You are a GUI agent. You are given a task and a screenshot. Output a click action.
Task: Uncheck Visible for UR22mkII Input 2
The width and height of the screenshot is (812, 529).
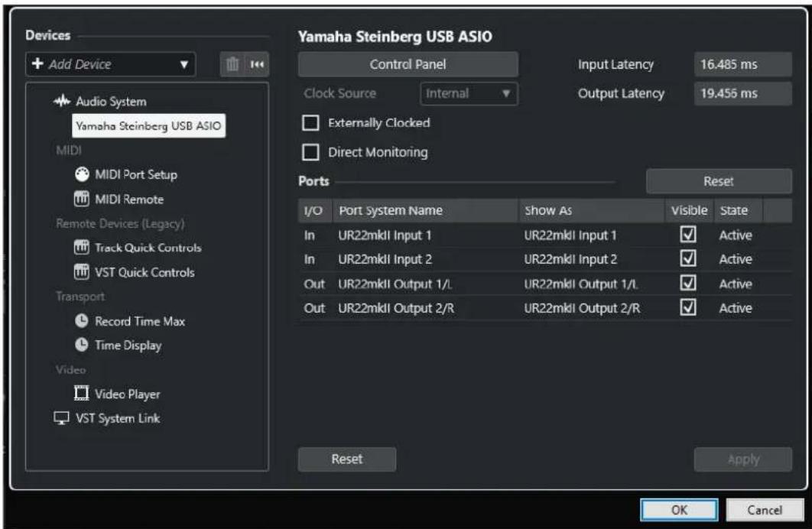[687, 258]
